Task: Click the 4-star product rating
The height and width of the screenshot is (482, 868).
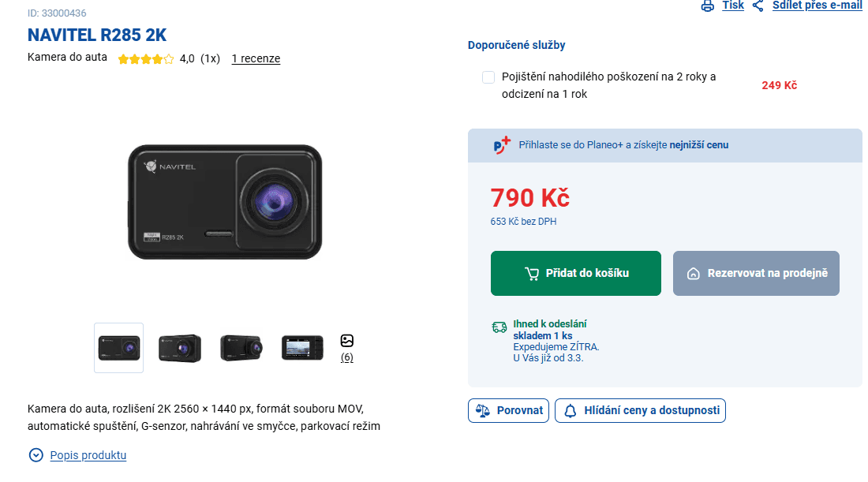Action: (x=146, y=58)
